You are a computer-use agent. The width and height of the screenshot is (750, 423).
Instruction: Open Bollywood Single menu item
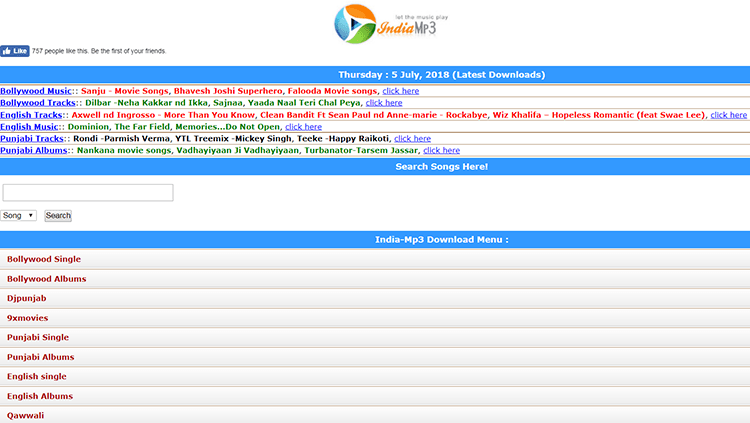coord(375,259)
